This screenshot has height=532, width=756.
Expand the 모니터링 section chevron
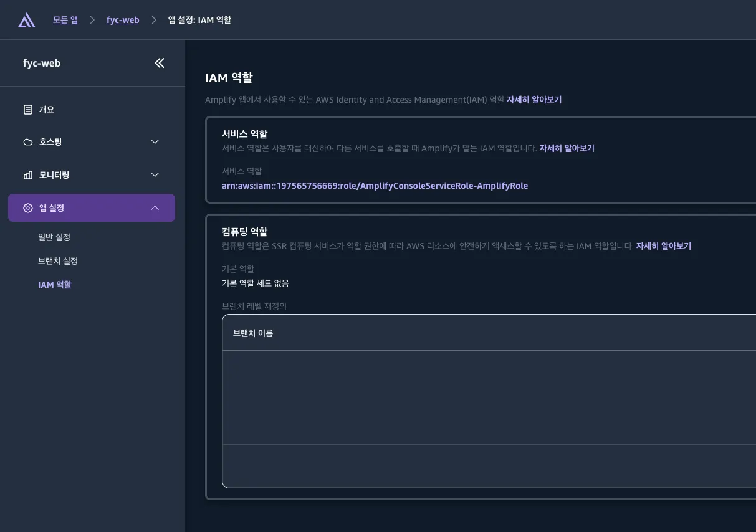tap(155, 175)
